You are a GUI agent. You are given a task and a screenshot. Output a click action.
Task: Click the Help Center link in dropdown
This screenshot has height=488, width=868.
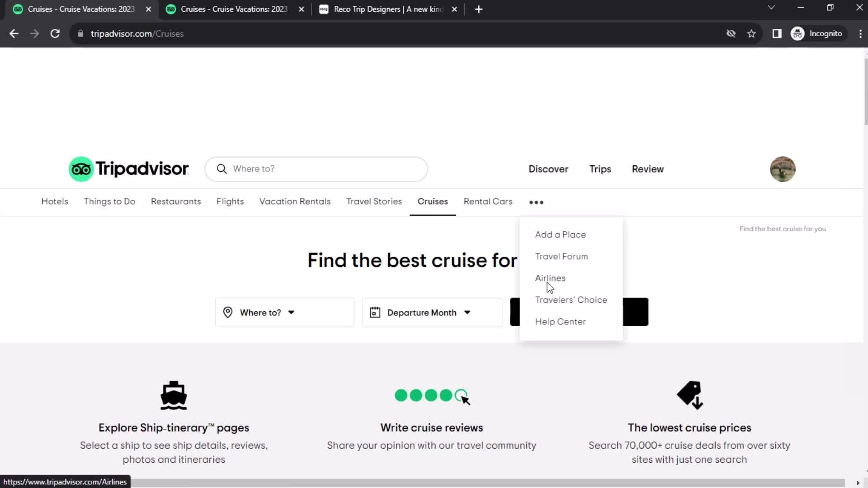click(x=561, y=321)
